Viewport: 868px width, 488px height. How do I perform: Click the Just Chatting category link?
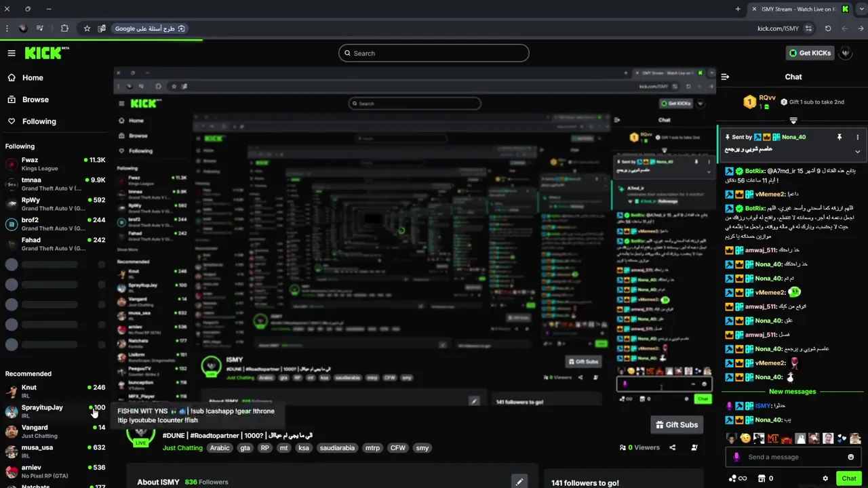click(182, 448)
